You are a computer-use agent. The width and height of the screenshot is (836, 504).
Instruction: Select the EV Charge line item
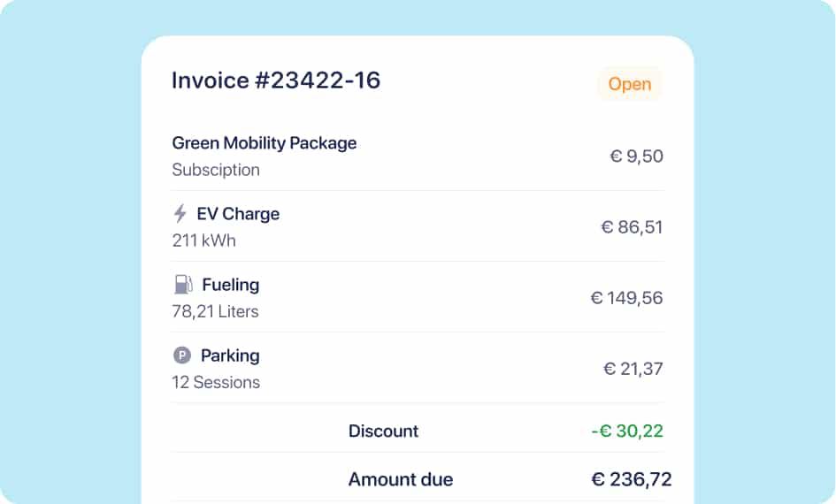click(238, 214)
